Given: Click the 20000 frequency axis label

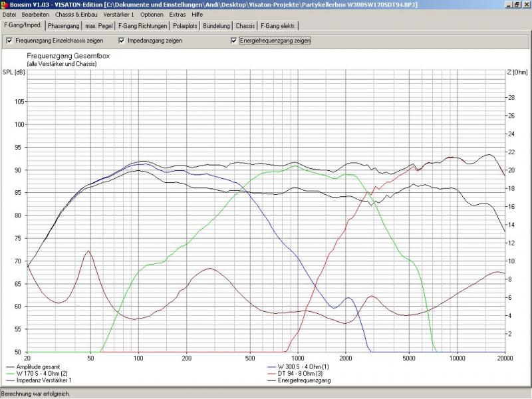Looking at the screenshot, I should pyautogui.click(x=505, y=358).
